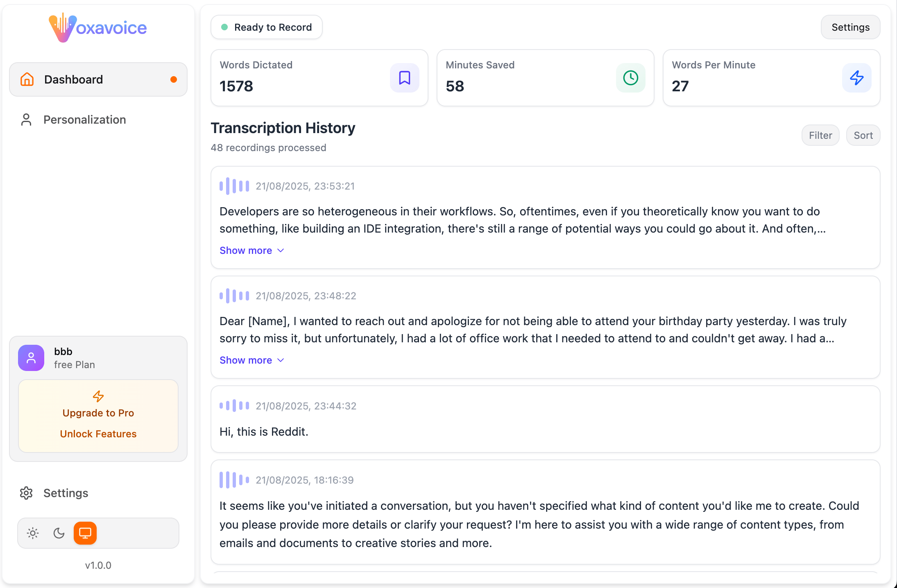
Task: Click the waveform icon on the 18:16:39 recording
Action: pos(234,480)
